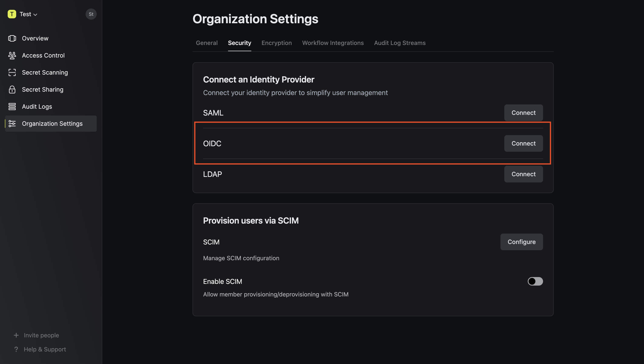
Task: Expand the Test organization dropdown chevron
Action: click(35, 14)
